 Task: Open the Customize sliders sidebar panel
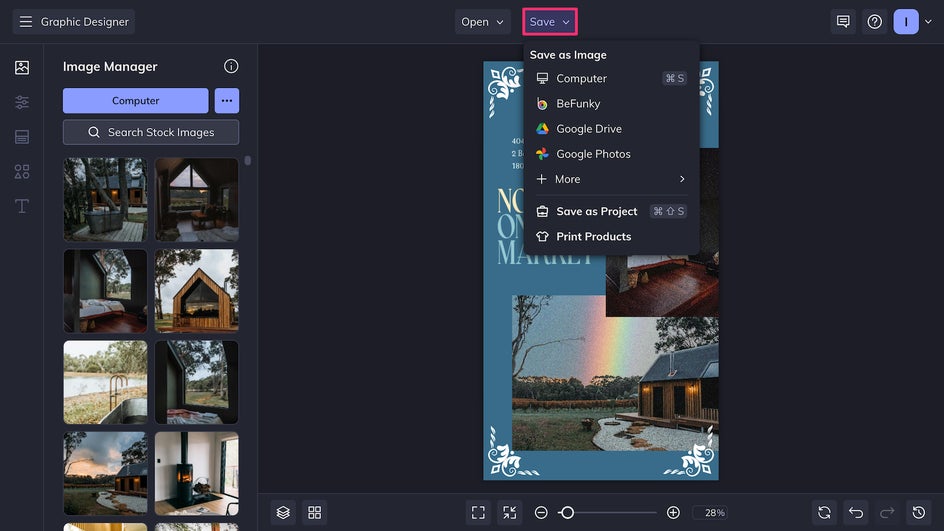tap(22, 102)
